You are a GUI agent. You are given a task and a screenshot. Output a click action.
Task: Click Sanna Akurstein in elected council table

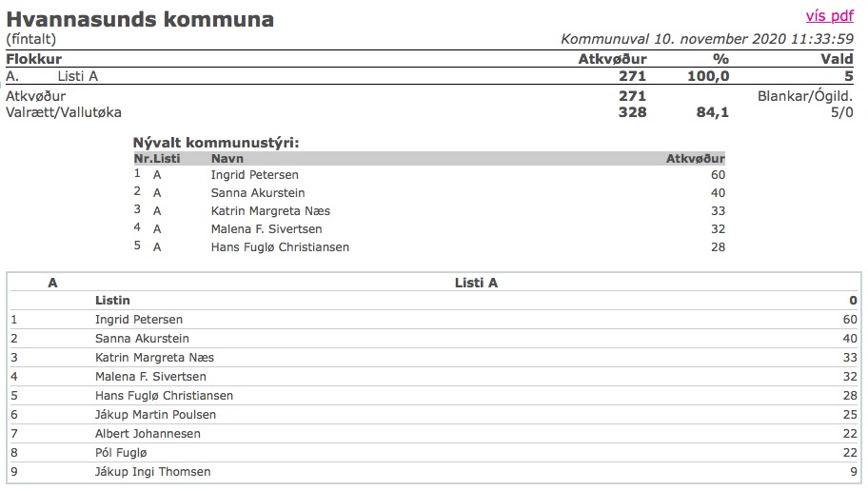pos(258,192)
